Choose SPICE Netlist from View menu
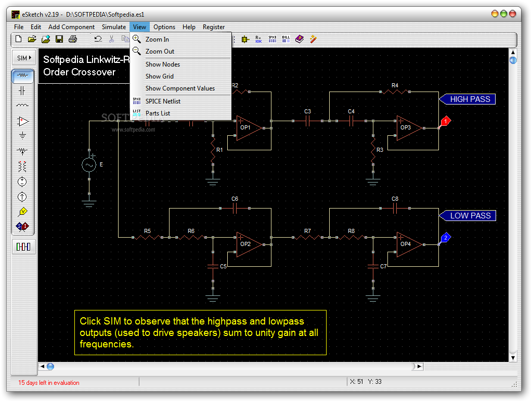The width and height of the screenshot is (532, 402). pos(181,101)
